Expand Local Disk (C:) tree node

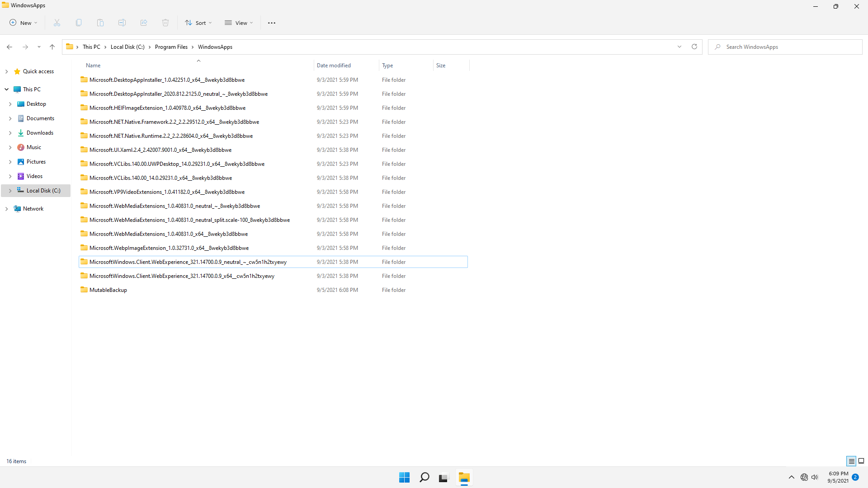point(10,191)
